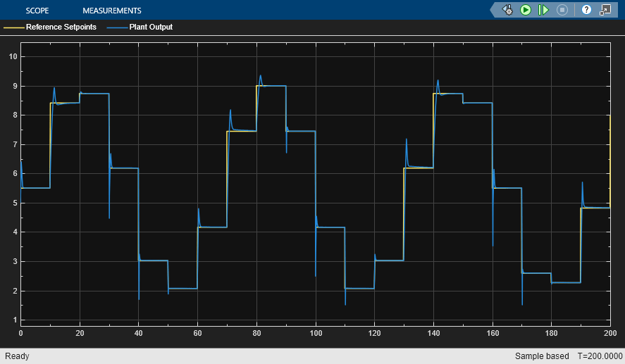
Task: Click the Stop simulation icon
Action: click(x=562, y=10)
